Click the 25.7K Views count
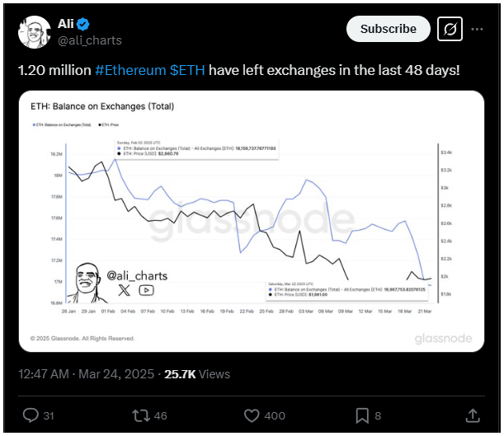504x436 pixels. tap(197, 374)
